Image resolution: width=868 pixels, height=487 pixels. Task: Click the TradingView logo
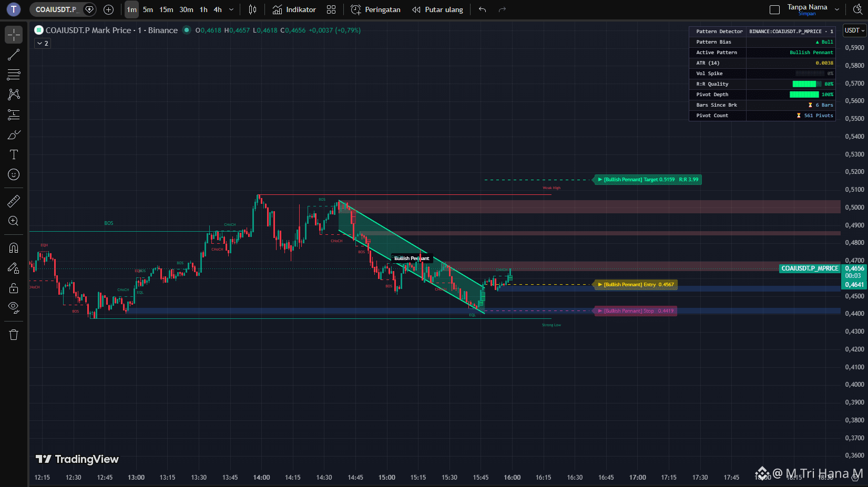pos(77,459)
